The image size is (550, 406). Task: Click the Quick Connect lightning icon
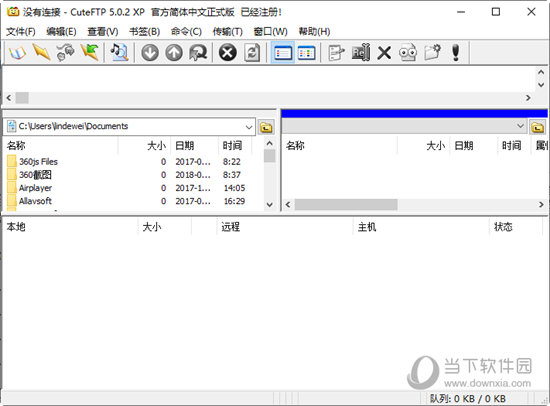click(x=41, y=53)
